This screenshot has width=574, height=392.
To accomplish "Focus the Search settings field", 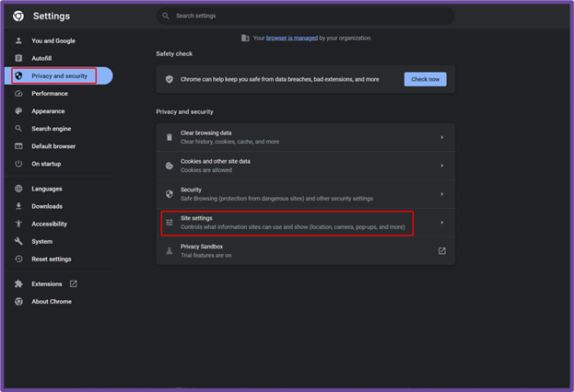I will coord(305,16).
